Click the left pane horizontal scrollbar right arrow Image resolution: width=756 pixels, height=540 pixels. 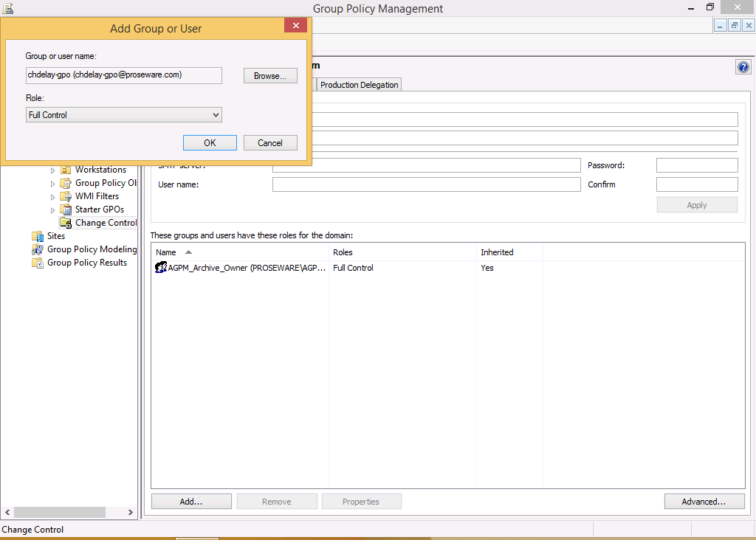131,512
